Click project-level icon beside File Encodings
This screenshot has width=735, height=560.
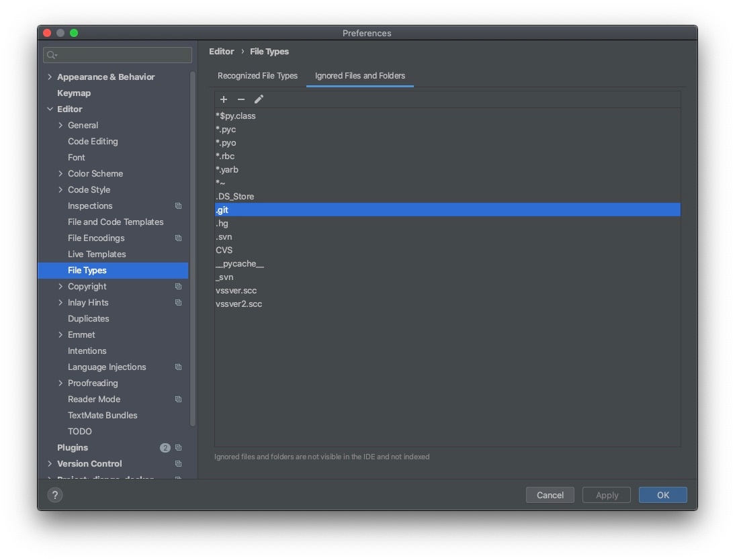(x=178, y=238)
